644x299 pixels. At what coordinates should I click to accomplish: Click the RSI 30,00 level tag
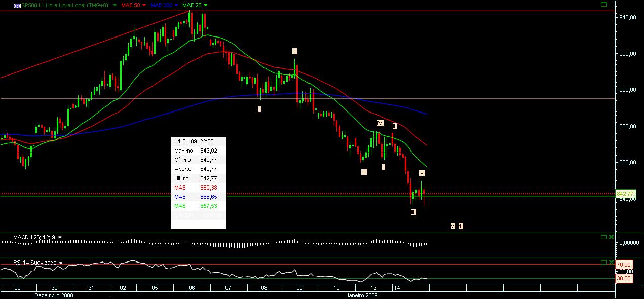coord(624,278)
